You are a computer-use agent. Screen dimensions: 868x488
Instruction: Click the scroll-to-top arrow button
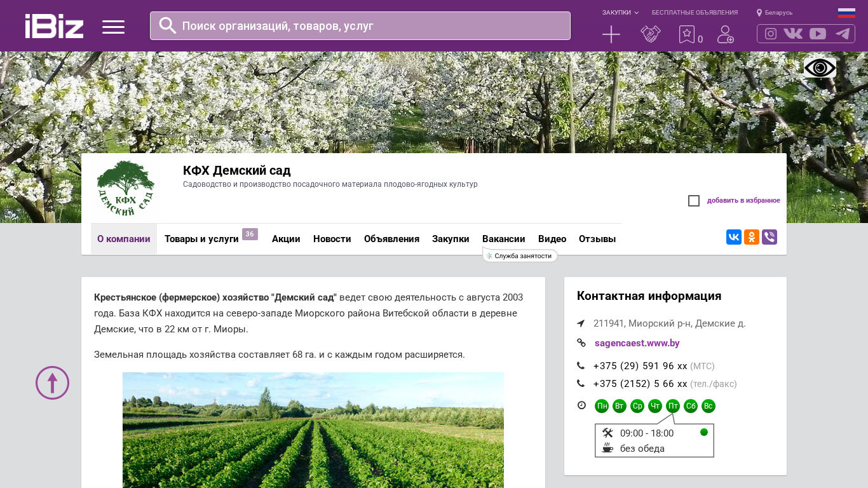pyautogui.click(x=52, y=383)
